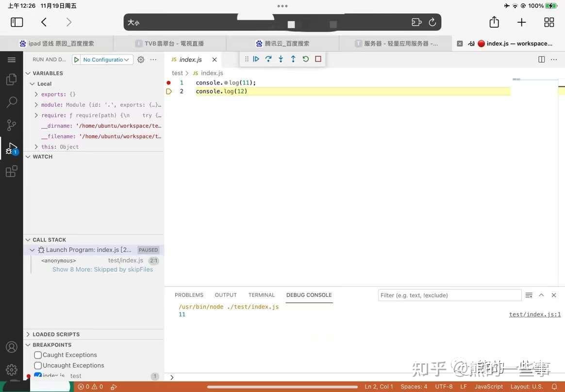This screenshot has width=565, height=392.
Task: Expand the module variable entry
Action: coord(35,104)
